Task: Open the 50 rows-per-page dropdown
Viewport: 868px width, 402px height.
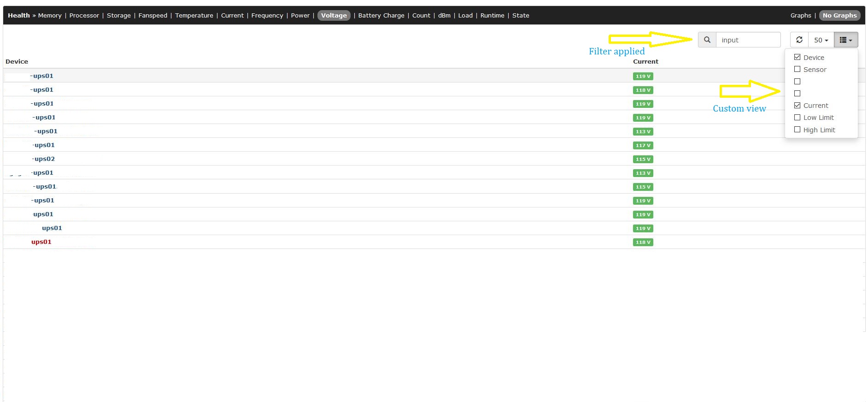Action: 821,40
